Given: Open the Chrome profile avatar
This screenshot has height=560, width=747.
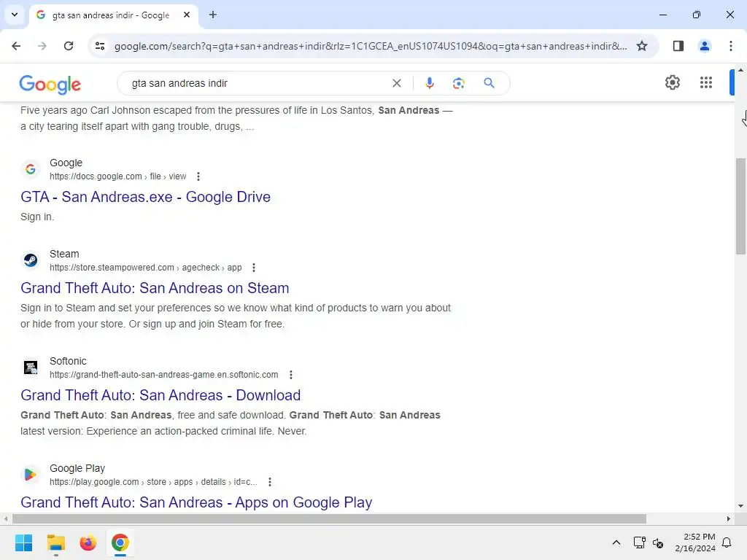Looking at the screenshot, I should click(x=704, y=46).
